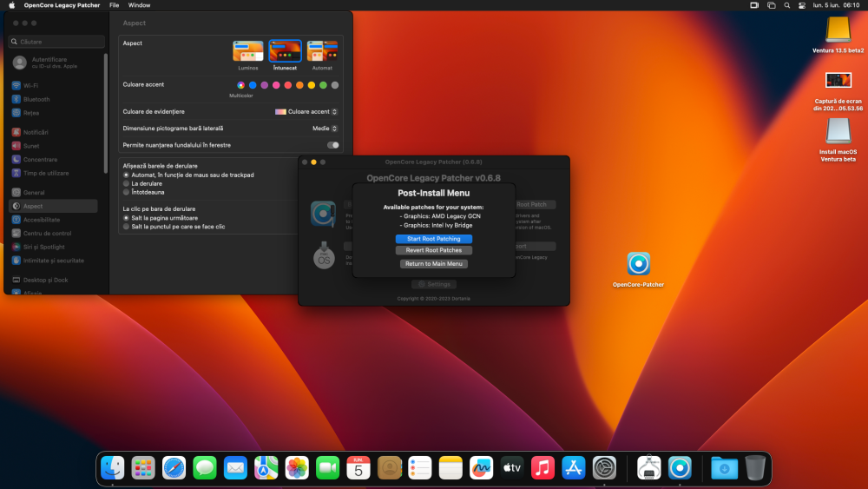Viewport: 868px width, 489px height.
Task: Open Bluetooth settings in sidebar
Action: point(53,100)
